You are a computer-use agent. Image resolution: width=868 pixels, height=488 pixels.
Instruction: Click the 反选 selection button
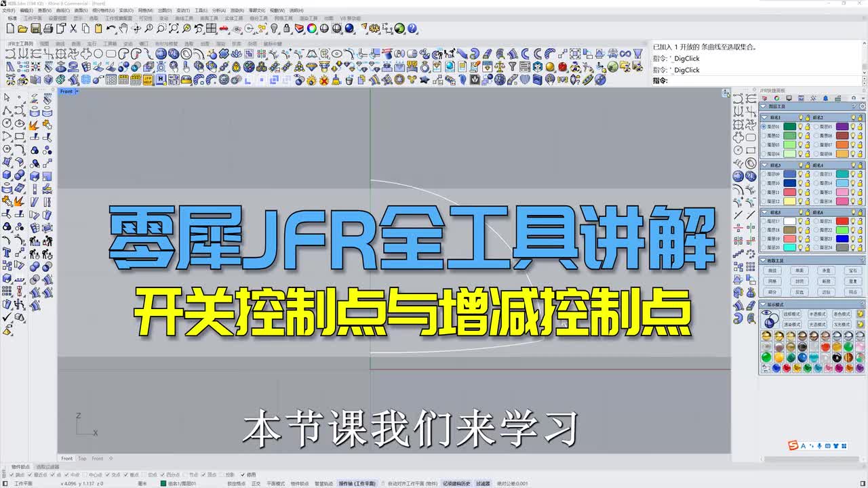799,292
